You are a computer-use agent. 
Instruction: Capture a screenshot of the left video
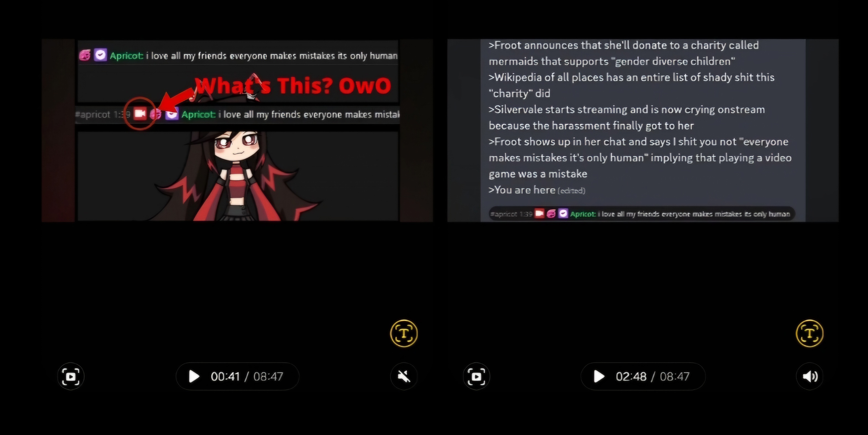pos(71,376)
